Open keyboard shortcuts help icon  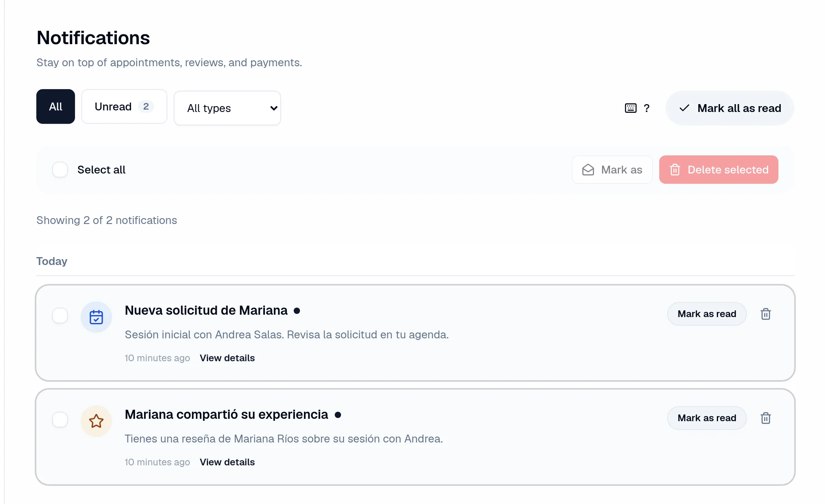(x=637, y=108)
